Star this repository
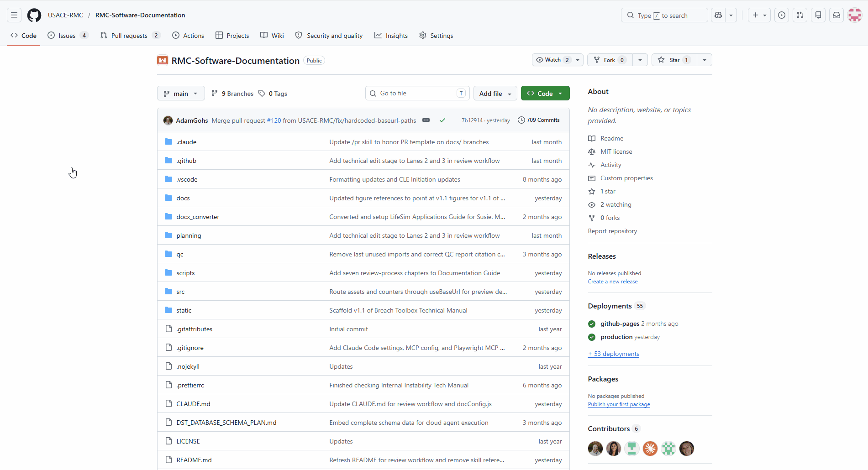This screenshot has height=470, width=868. tap(674, 60)
